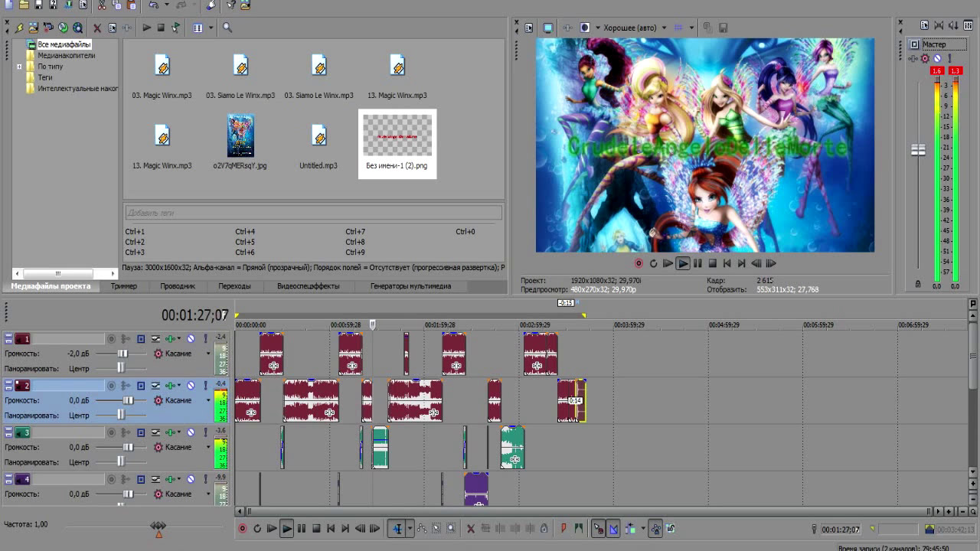This screenshot has height=551, width=980.
Task: Arm track 1 for record
Action: tap(111, 339)
